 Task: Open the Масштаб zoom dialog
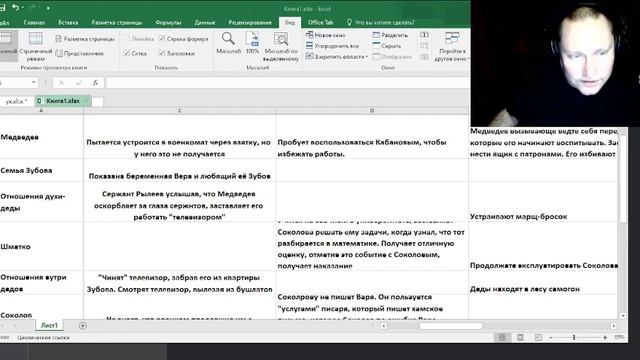point(228,43)
